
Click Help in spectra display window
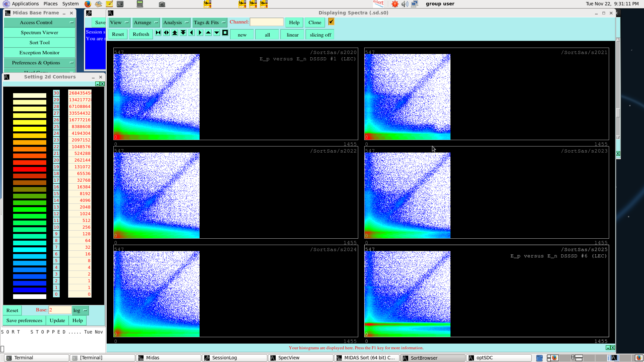pos(294,22)
